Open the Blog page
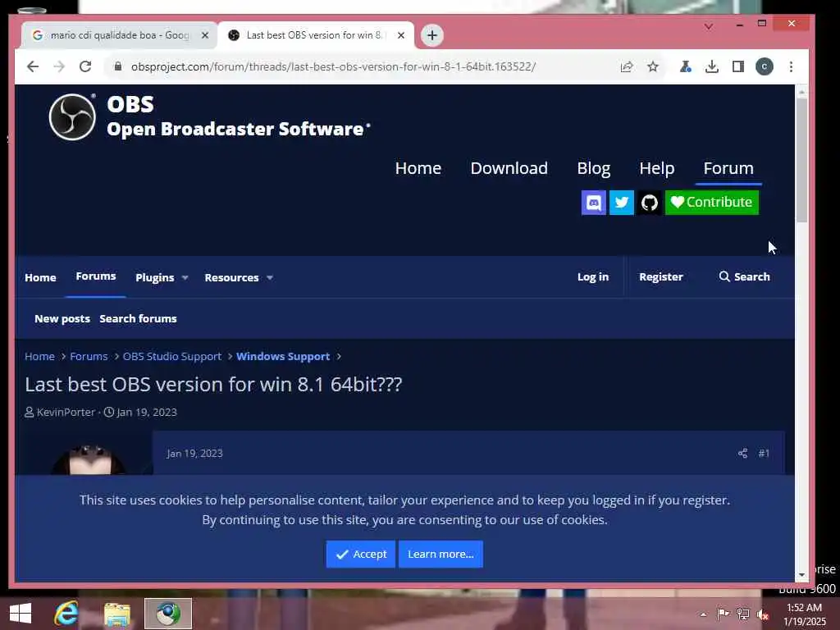Screen dimensions: 840x630 pyautogui.click(x=594, y=168)
